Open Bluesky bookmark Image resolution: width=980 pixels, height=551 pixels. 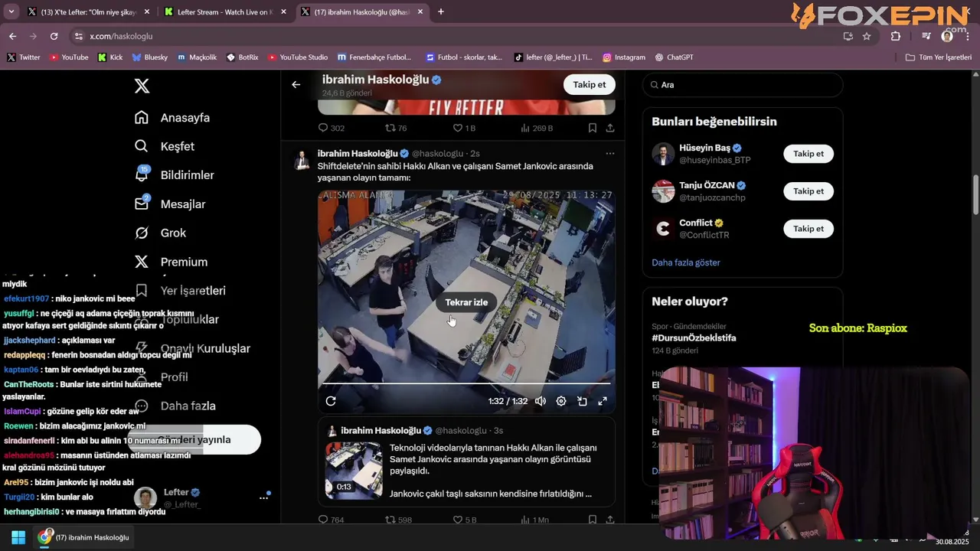pyautogui.click(x=149, y=57)
